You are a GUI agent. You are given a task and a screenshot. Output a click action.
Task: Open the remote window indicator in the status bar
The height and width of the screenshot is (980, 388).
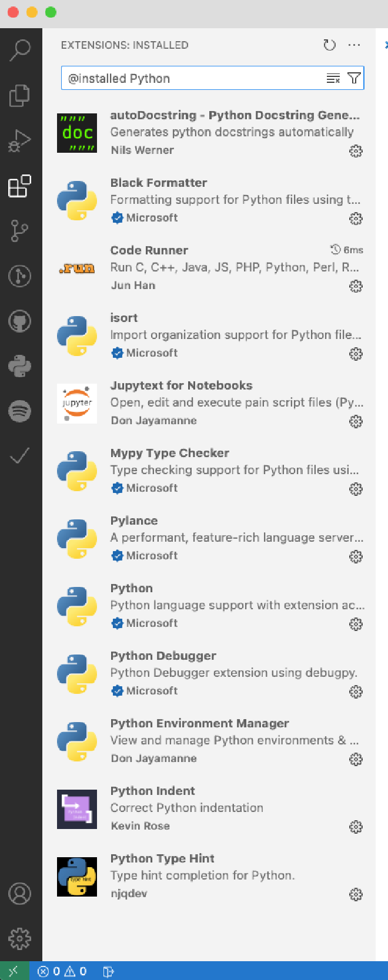(12, 971)
